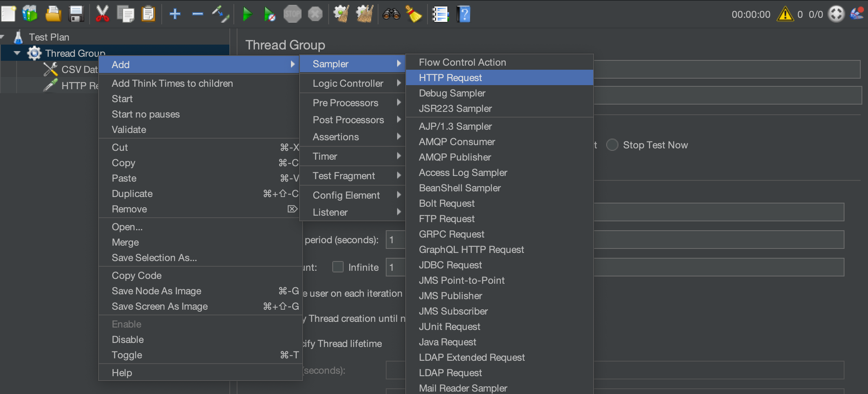
Task: Expand the Config Element submenu
Action: pyautogui.click(x=353, y=195)
